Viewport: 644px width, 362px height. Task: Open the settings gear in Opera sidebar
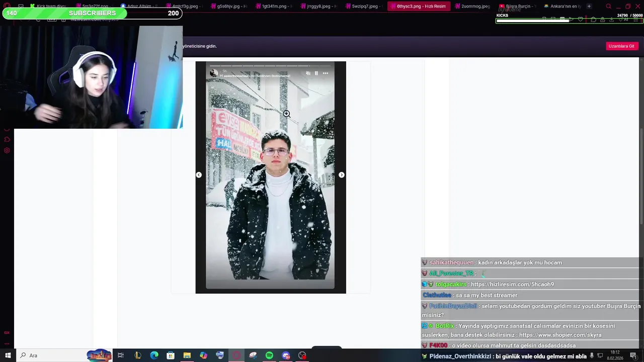(7, 150)
